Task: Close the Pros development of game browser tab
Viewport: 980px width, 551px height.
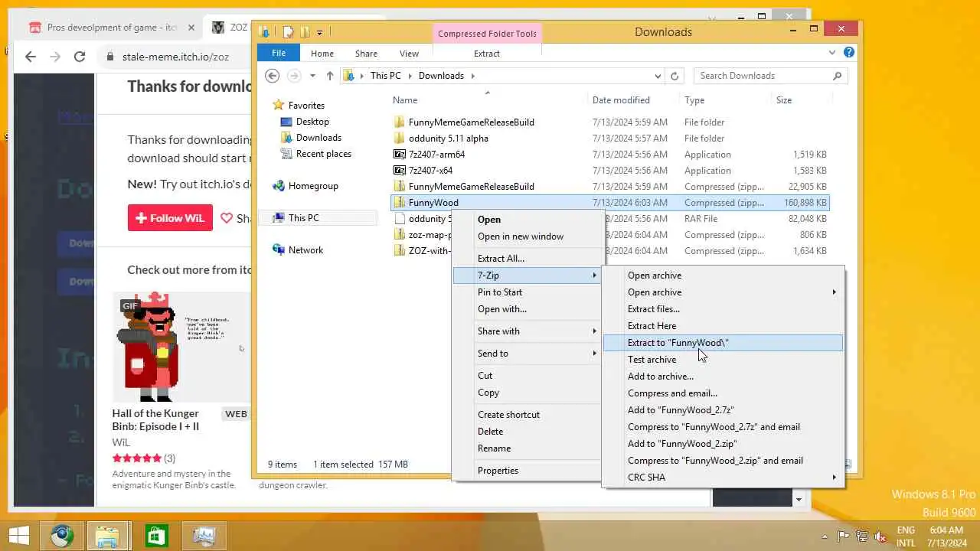Action: point(191,28)
